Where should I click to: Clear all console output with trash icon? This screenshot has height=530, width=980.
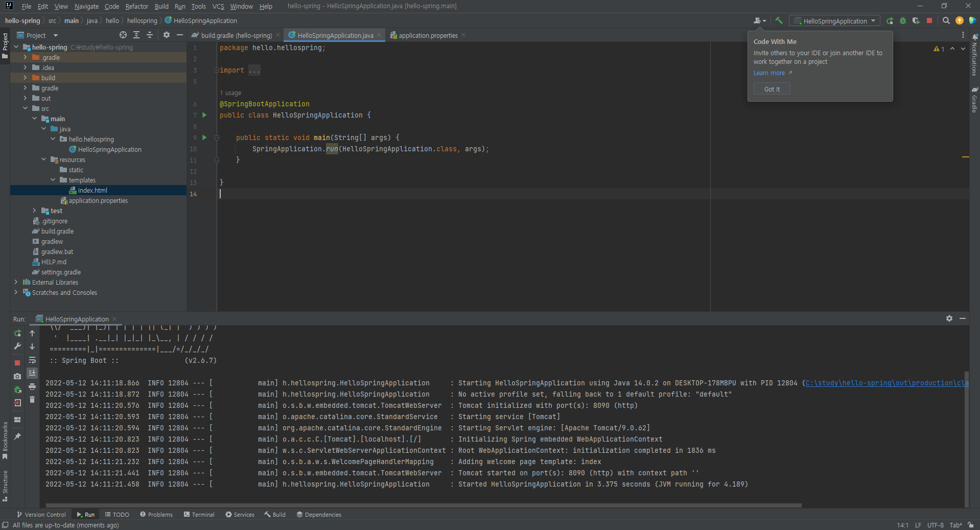click(x=32, y=400)
